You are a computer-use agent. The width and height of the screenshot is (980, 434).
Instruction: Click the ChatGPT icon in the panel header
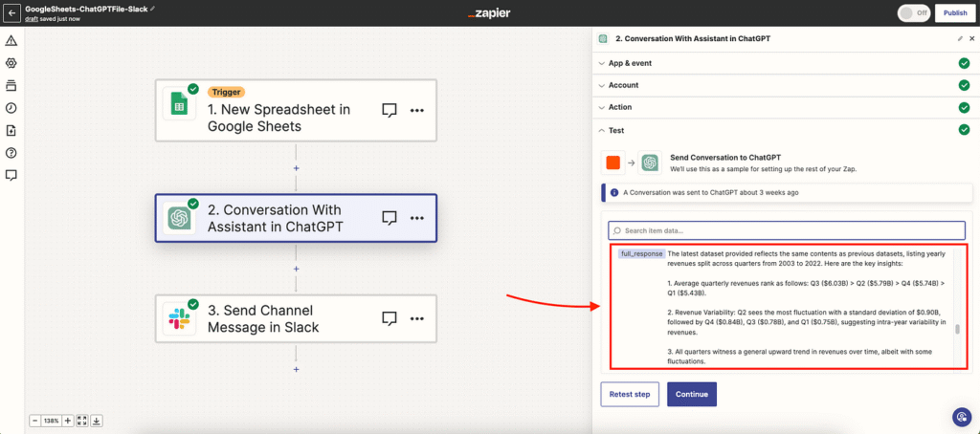point(603,39)
